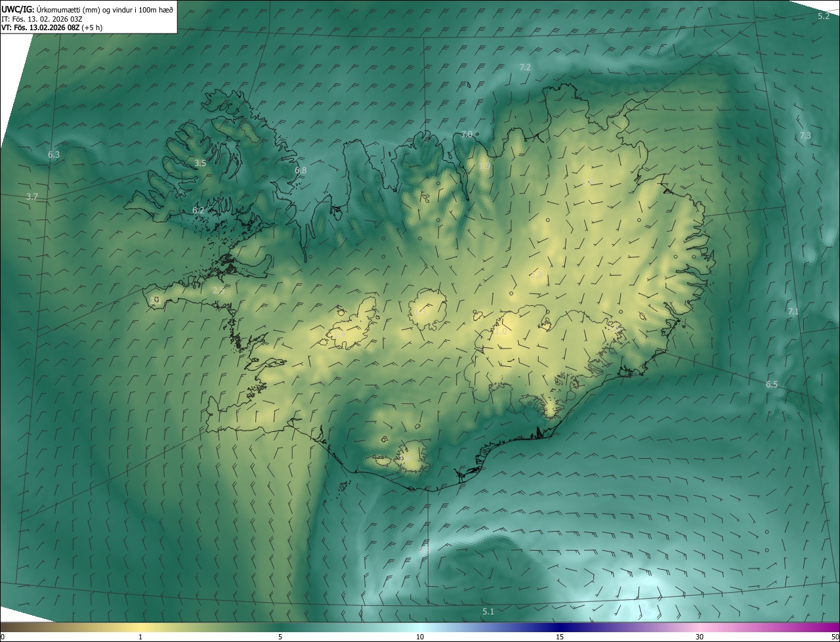This screenshot has width=840, height=642.
Task: Click the value label 6.3 on the map
Action: 54,155
